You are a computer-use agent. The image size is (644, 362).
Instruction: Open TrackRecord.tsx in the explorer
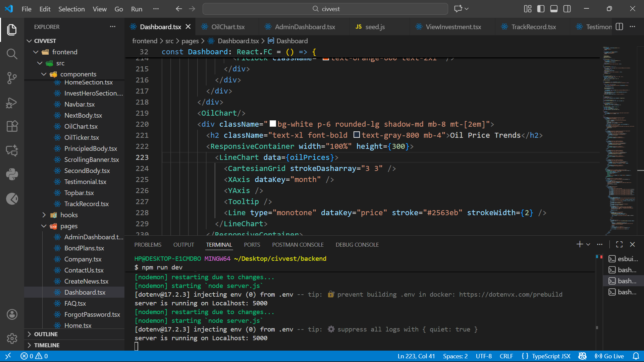point(86,204)
